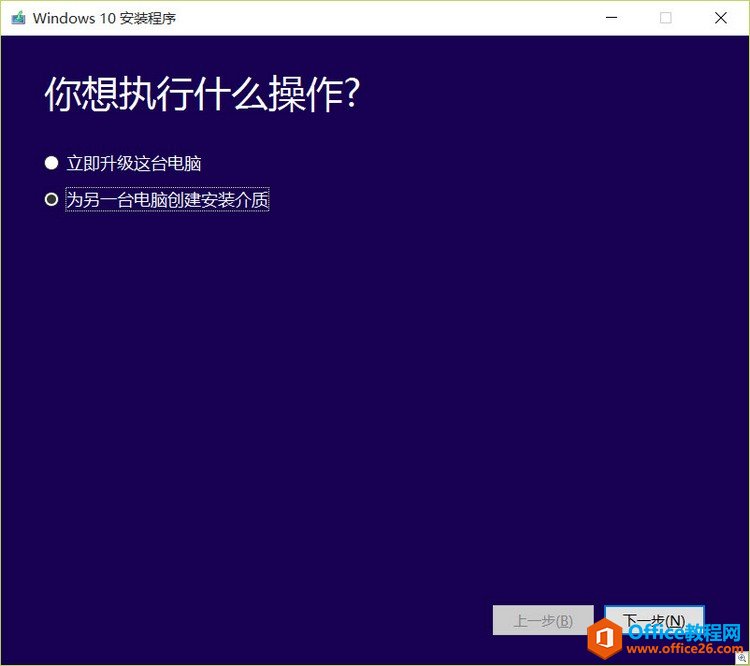Select the 为另一台电脑创建安装介质 radio button
Image resolution: width=750 pixels, height=666 pixels.
point(52,199)
